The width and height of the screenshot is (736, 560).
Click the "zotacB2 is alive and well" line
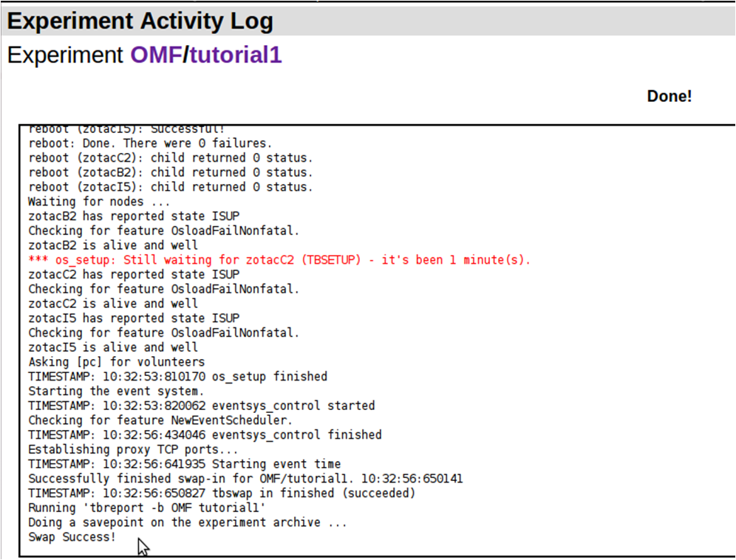pos(113,245)
